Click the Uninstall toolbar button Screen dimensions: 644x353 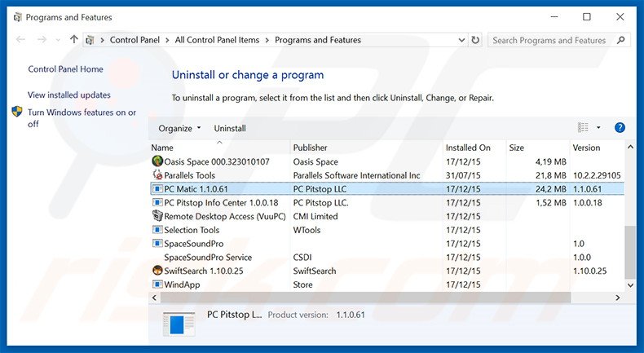click(230, 128)
